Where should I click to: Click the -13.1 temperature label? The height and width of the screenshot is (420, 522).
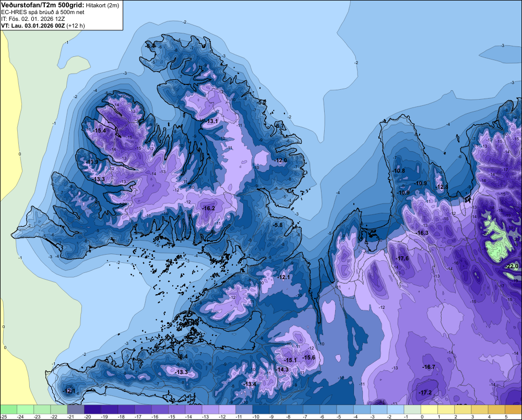(x=212, y=121)
